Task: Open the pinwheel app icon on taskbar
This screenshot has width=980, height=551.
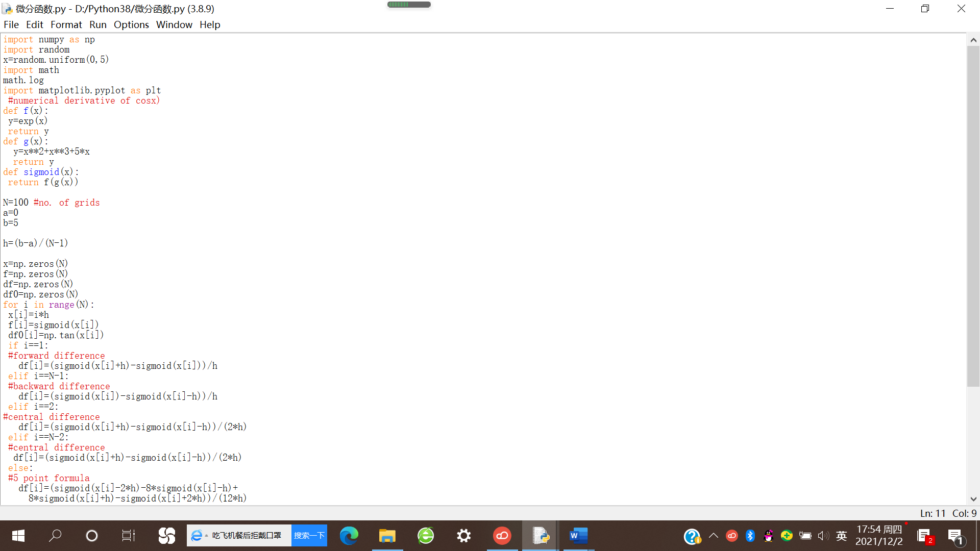Action: click(166, 536)
